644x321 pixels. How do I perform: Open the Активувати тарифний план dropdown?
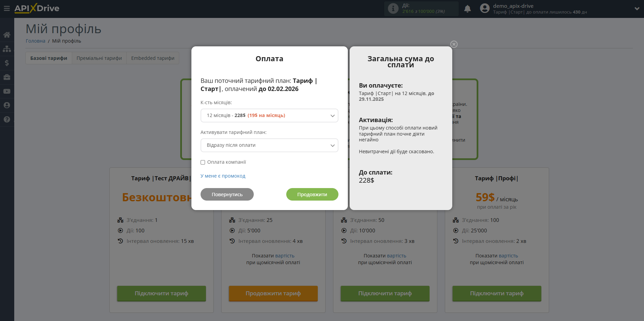click(269, 145)
